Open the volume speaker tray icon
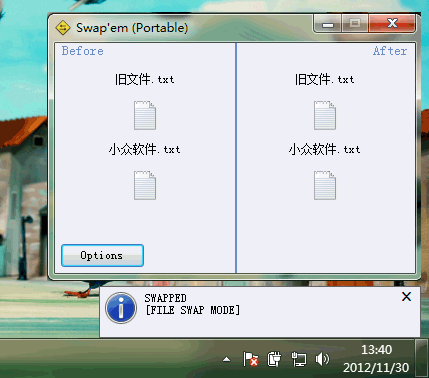 (322, 359)
